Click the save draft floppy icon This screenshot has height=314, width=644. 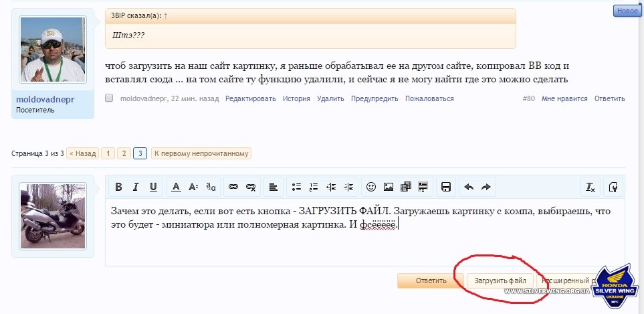click(446, 187)
